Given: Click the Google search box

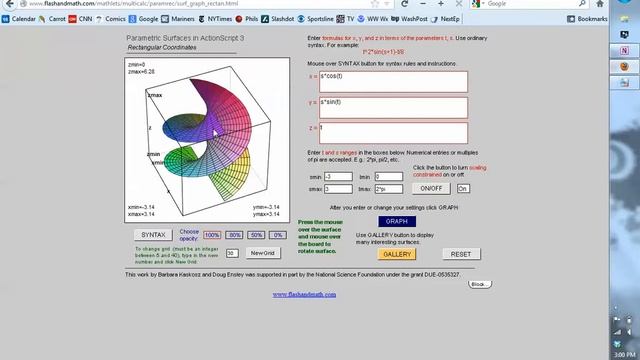Looking at the screenshot, I should coord(531,4).
